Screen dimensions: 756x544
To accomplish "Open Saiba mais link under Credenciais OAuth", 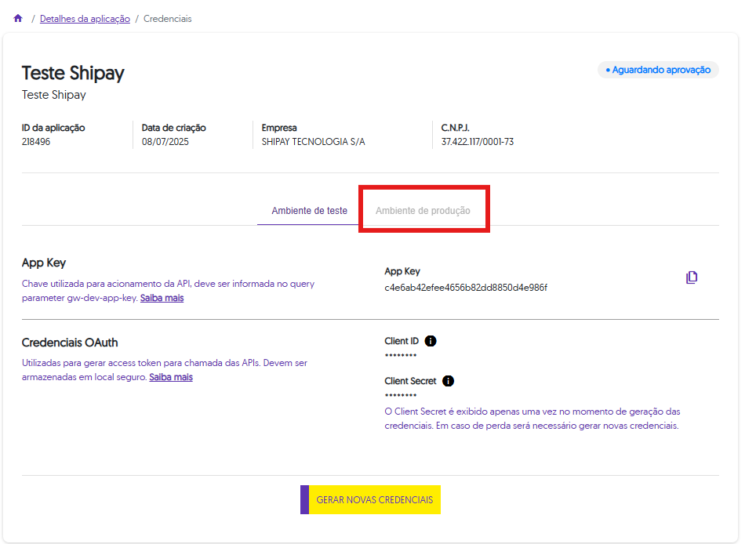I will [x=171, y=377].
